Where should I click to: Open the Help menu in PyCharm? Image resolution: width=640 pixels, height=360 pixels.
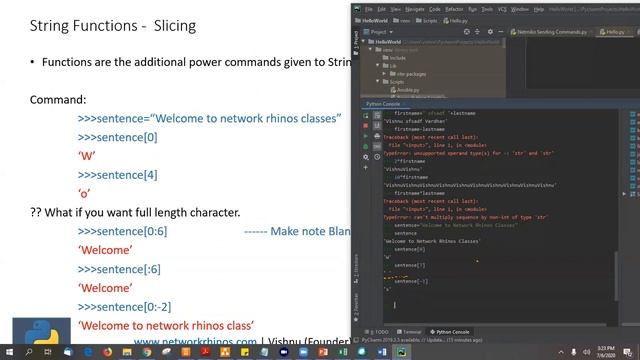pos(539,9)
